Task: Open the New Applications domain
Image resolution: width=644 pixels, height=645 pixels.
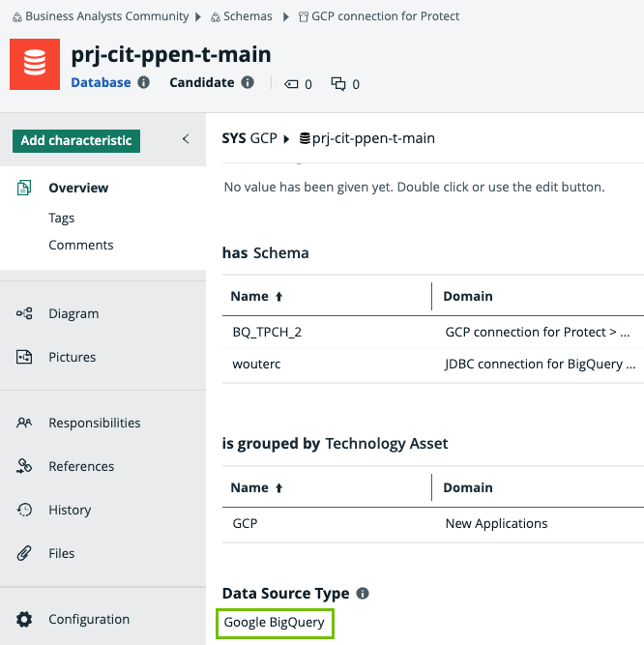Action: click(x=496, y=523)
